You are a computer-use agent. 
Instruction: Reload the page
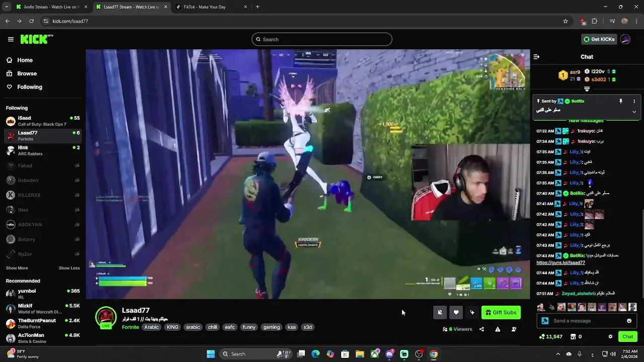pyautogui.click(x=31, y=21)
